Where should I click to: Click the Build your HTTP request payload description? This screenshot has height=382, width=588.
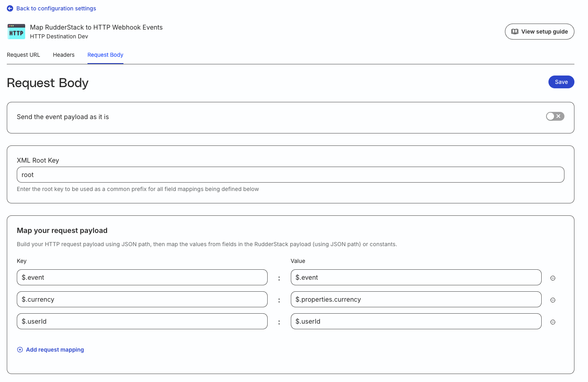pyautogui.click(x=207, y=244)
